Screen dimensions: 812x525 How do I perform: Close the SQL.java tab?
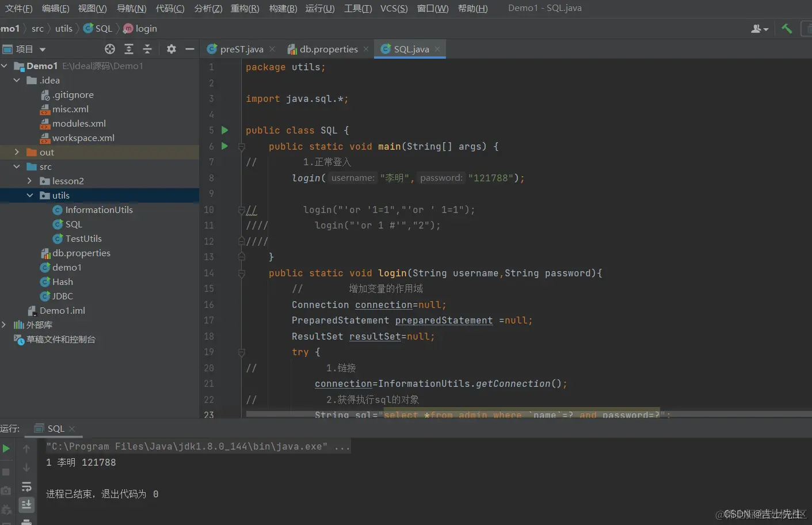pyautogui.click(x=437, y=49)
